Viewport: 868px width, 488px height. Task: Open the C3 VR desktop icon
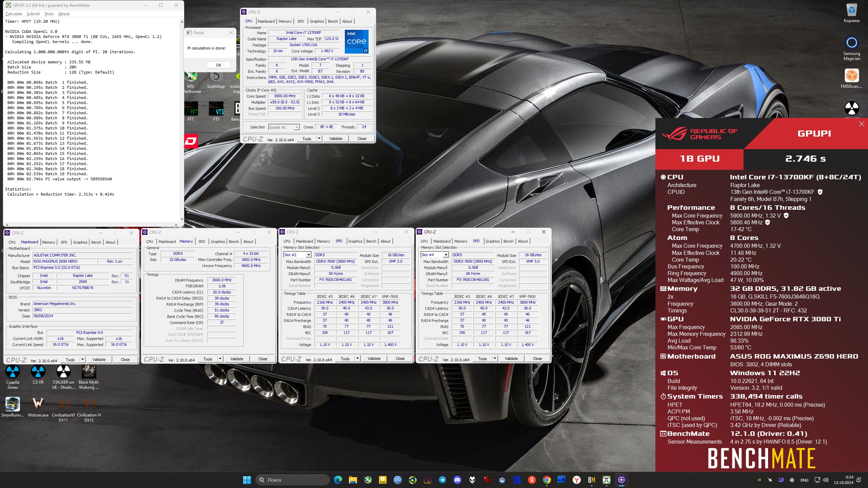(x=38, y=375)
